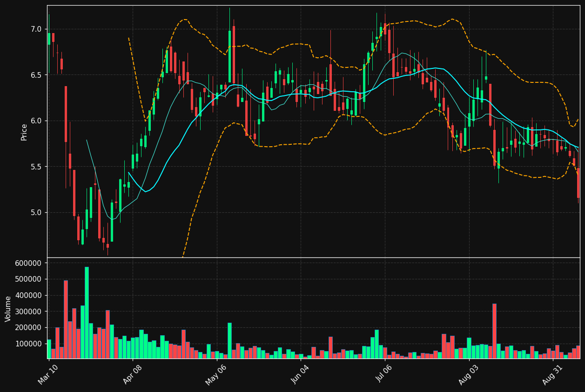The width and height of the screenshot is (585, 392).
Task: Click the 7.0 price axis value
Action: pos(36,29)
